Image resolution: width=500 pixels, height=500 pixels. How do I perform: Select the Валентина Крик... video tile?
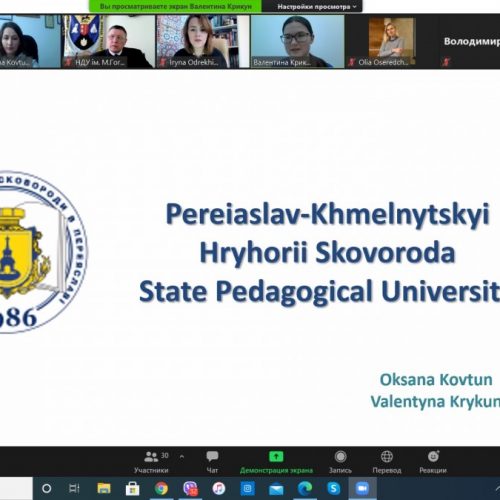tap(297, 42)
